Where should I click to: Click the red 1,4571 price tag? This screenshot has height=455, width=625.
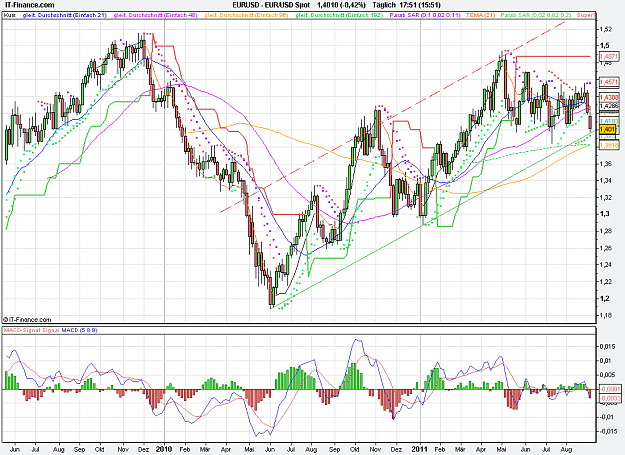point(609,82)
